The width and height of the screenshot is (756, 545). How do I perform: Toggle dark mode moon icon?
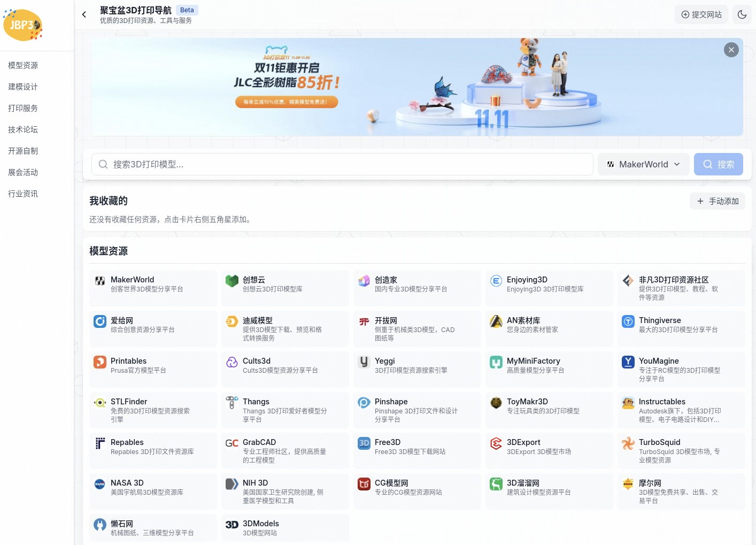pos(742,14)
